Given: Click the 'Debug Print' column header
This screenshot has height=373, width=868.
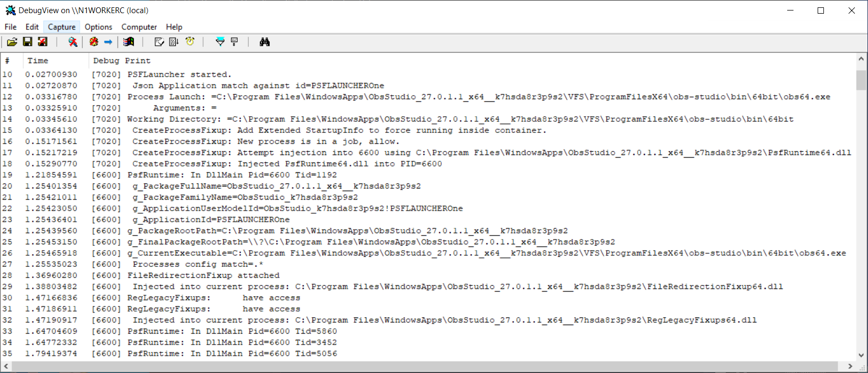Looking at the screenshot, I should tap(472, 61).
